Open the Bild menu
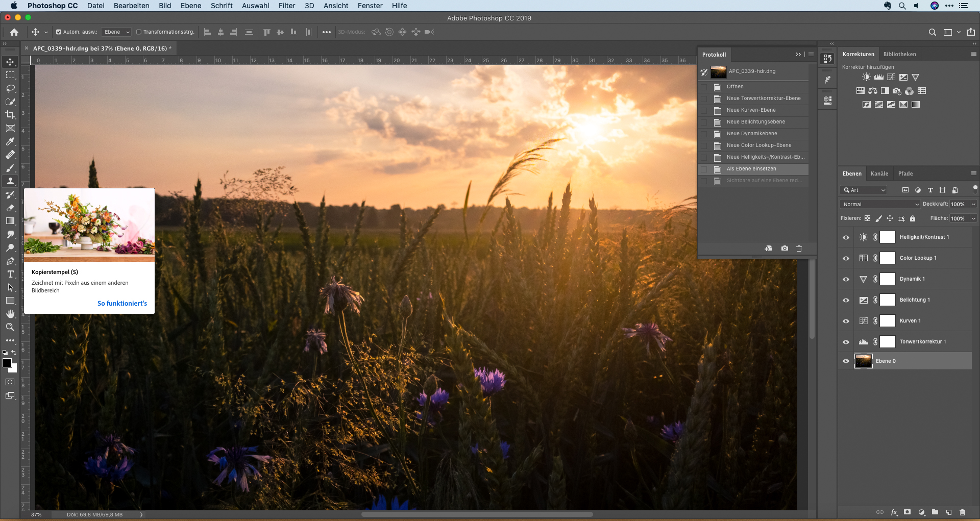Screen dimensions: 980x521 coord(165,6)
